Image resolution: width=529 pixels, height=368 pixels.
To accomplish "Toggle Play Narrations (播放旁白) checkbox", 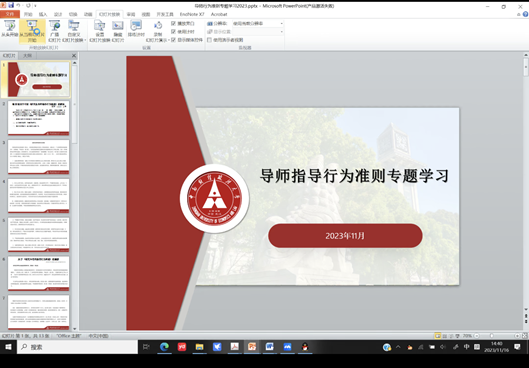I will click(173, 23).
